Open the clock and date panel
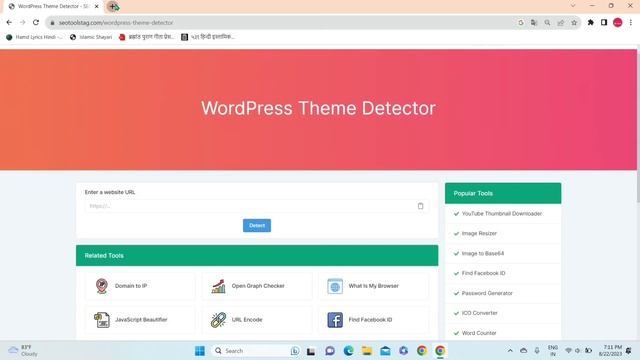Viewport: 640px width, 360px height. 610,351
